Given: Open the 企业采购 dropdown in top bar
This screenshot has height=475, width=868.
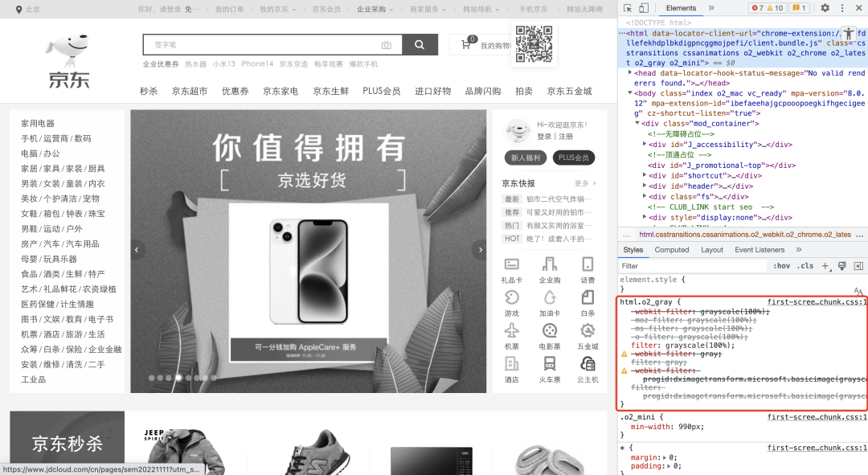Looking at the screenshot, I should pos(375,10).
